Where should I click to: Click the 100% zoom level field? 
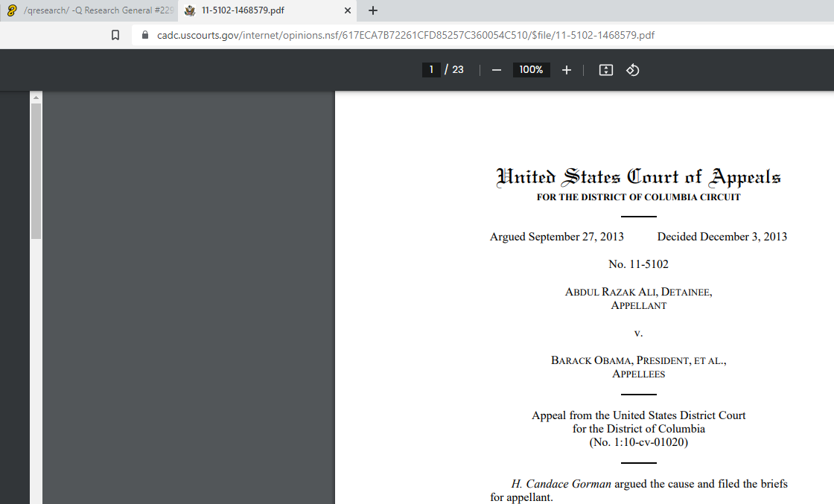click(531, 70)
